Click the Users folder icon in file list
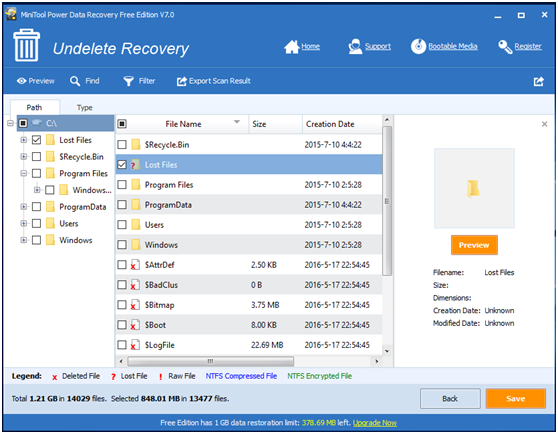This screenshot has width=558, height=434. click(136, 224)
